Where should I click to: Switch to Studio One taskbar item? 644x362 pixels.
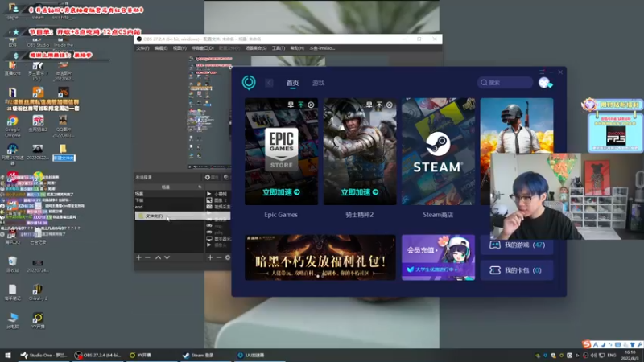(x=44, y=355)
